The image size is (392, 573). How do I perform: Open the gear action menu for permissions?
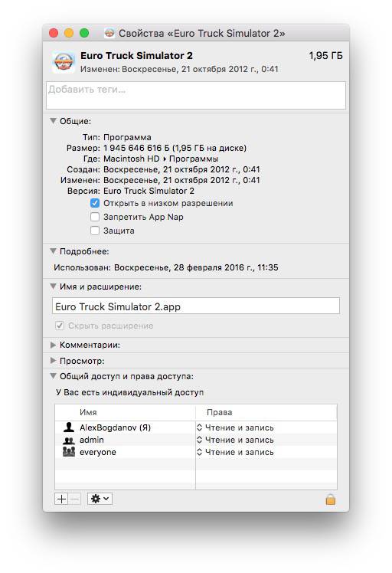[x=100, y=499]
